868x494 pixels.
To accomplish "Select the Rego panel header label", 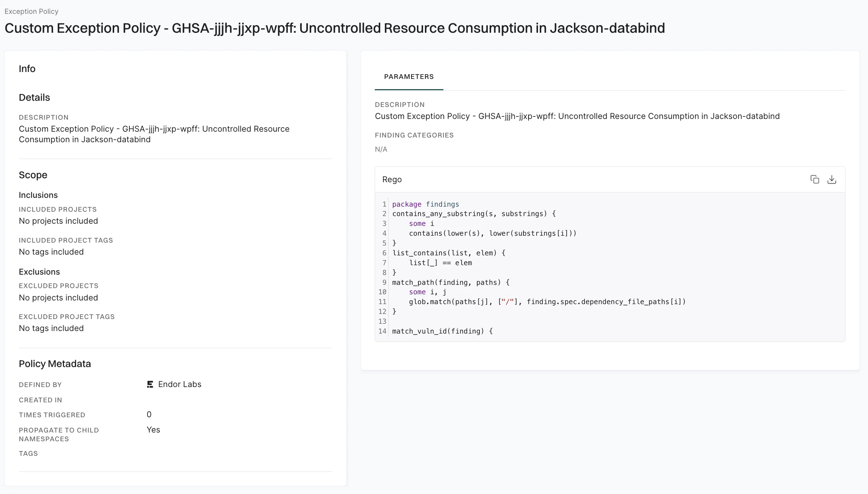I will tap(392, 179).
